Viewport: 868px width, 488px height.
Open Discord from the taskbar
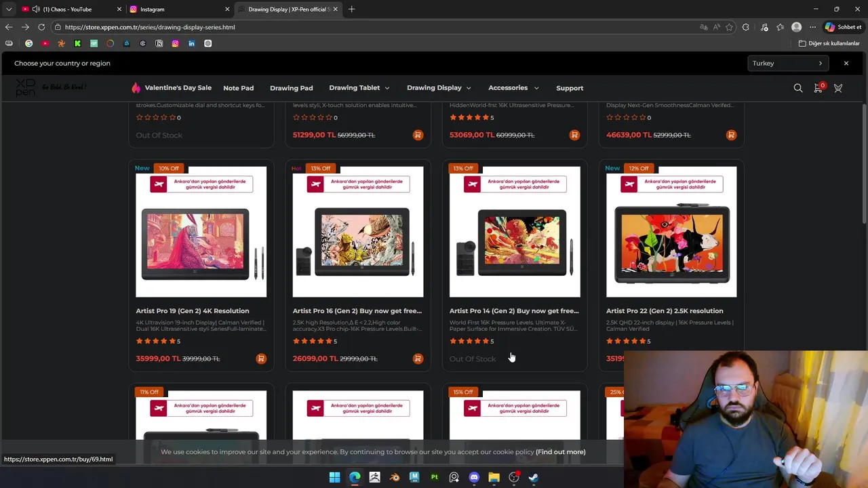pyautogui.click(x=474, y=477)
